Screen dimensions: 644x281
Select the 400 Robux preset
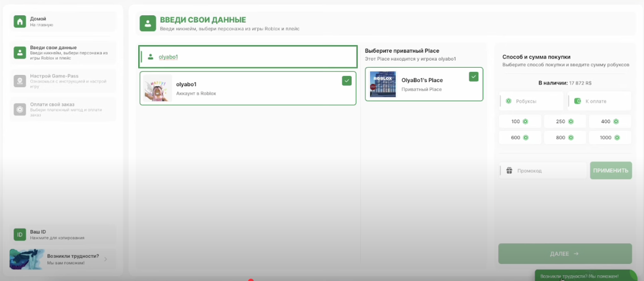click(x=610, y=121)
